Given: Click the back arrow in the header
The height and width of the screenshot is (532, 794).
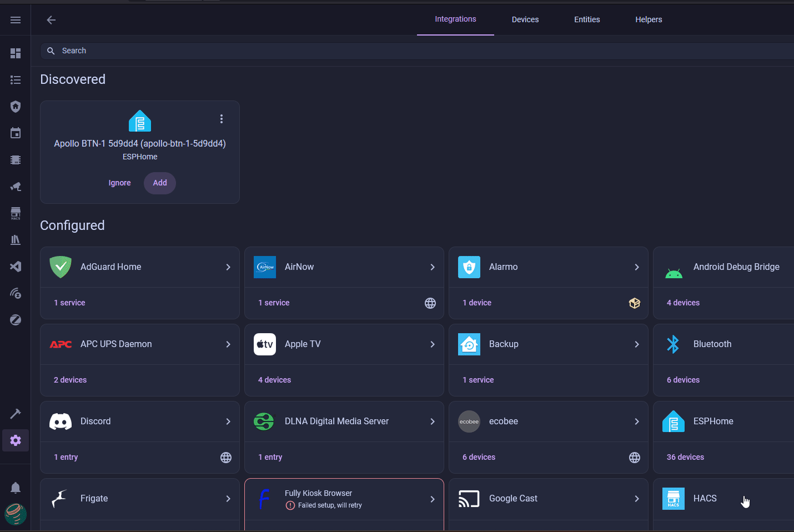Looking at the screenshot, I should (51, 20).
